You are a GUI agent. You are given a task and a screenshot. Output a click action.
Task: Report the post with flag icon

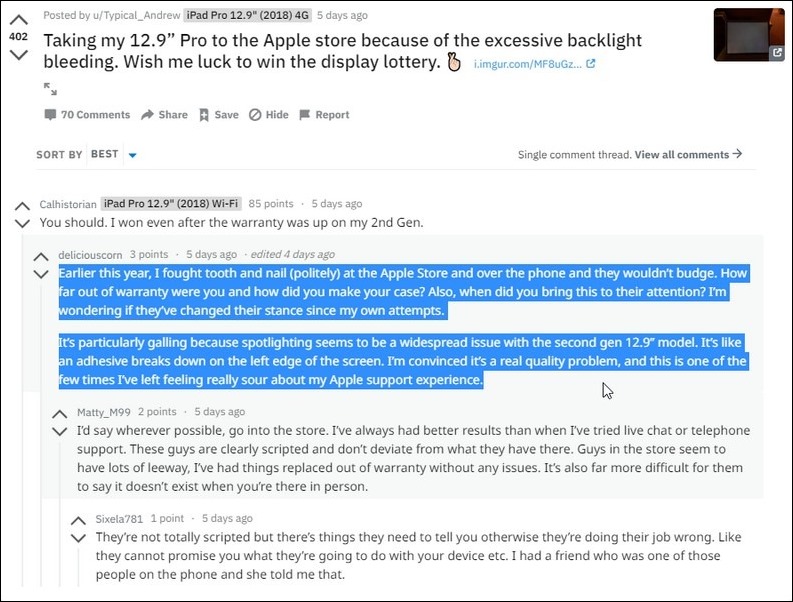pos(324,115)
